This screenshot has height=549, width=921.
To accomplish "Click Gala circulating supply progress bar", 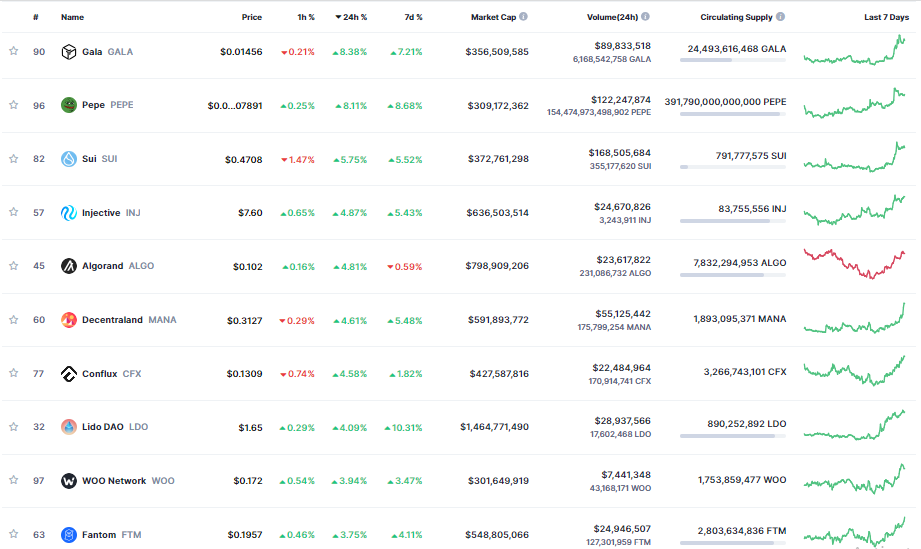I will click(733, 60).
